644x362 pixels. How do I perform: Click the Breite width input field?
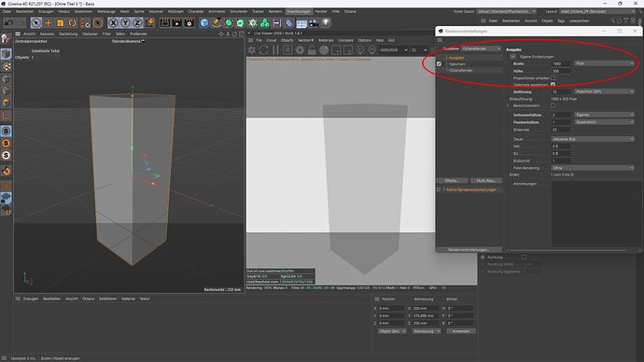coord(561,63)
